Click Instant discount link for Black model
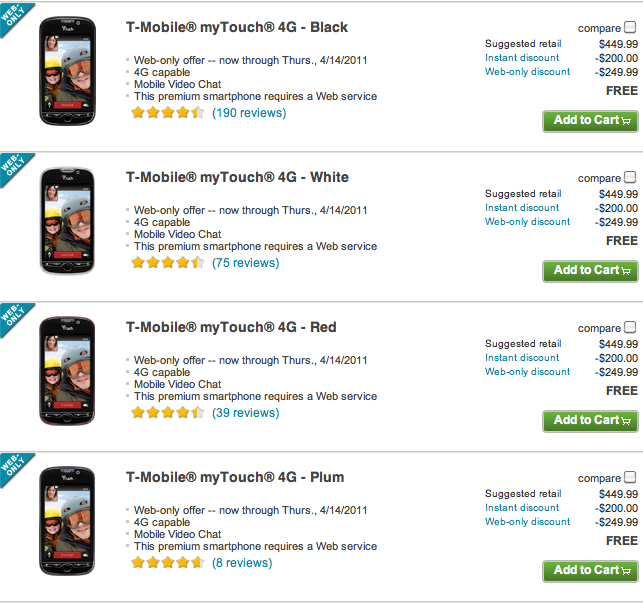The width and height of the screenshot is (643, 603). pos(522,58)
